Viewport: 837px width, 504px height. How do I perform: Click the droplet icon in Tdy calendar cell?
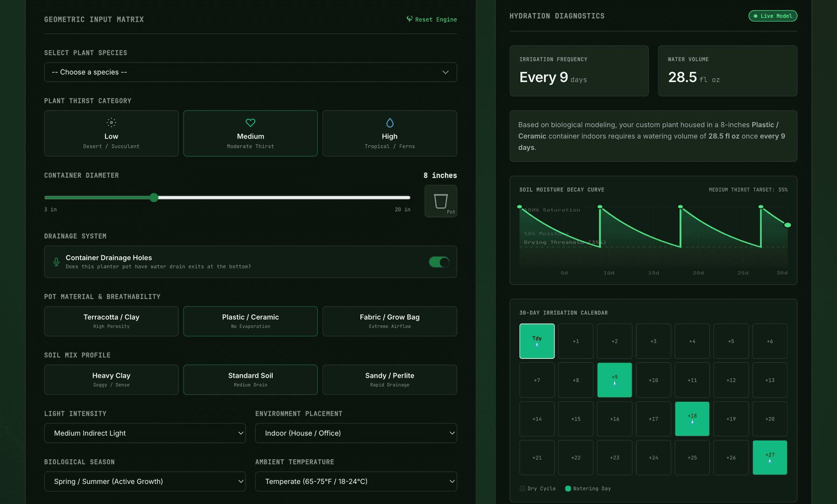[537, 345]
